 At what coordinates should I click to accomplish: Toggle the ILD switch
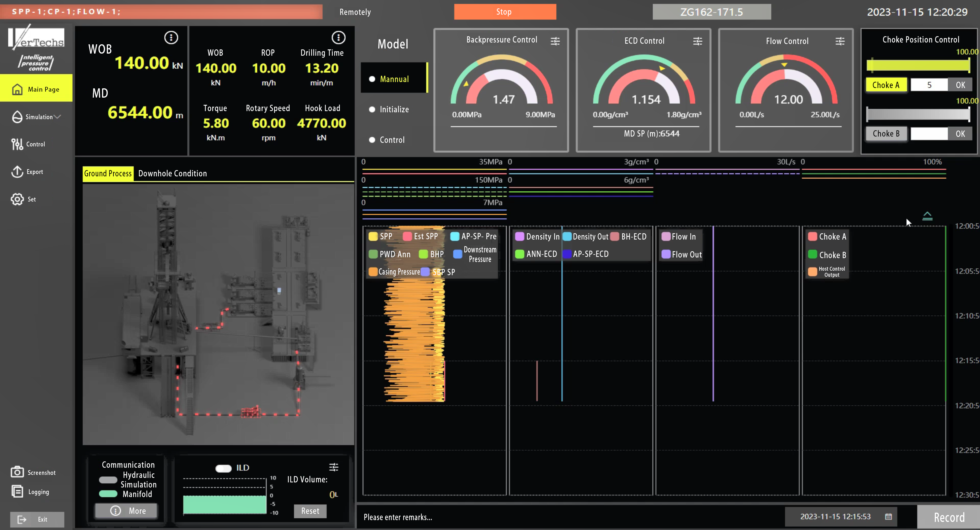(223, 468)
